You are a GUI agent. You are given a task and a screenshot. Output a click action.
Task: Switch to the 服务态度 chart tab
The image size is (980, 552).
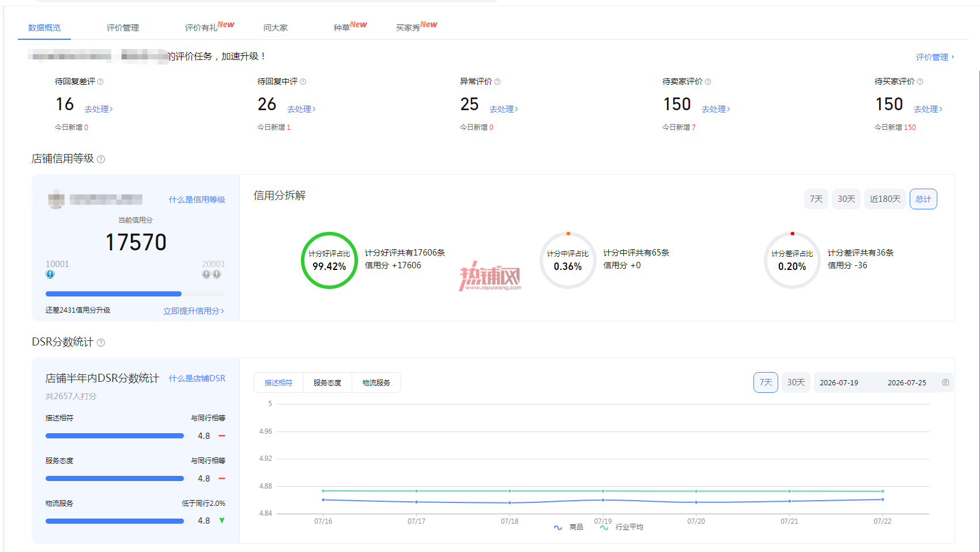327,382
